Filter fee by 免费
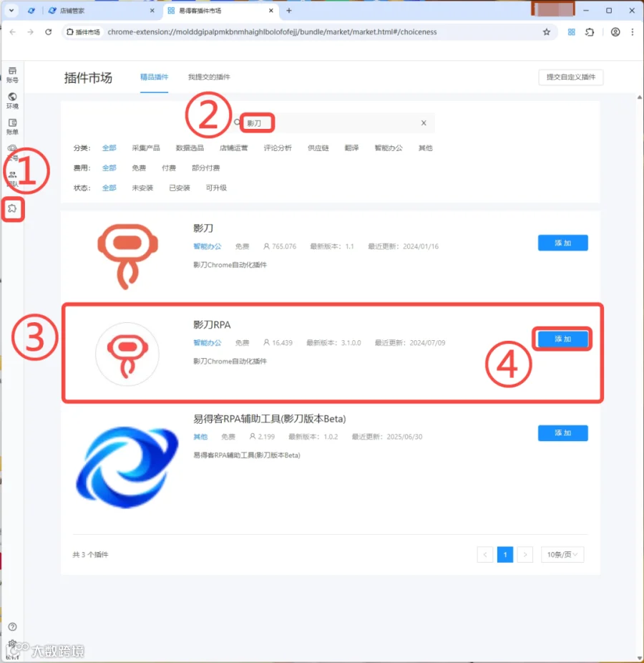Viewport: 644px width, 663px height. click(139, 168)
